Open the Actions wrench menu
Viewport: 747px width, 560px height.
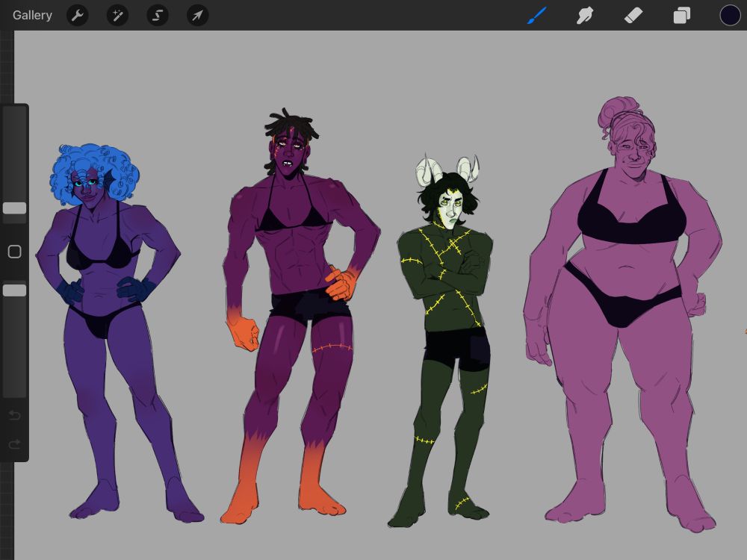click(77, 16)
